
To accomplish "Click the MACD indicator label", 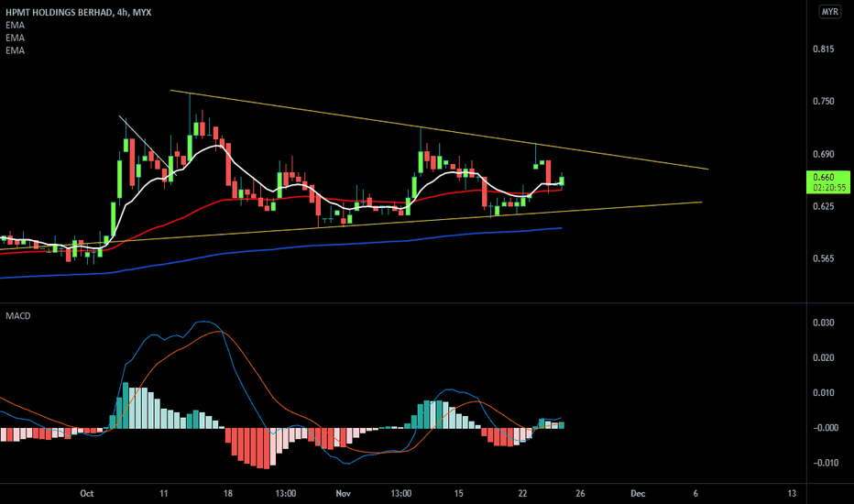I will [x=18, y=316].
